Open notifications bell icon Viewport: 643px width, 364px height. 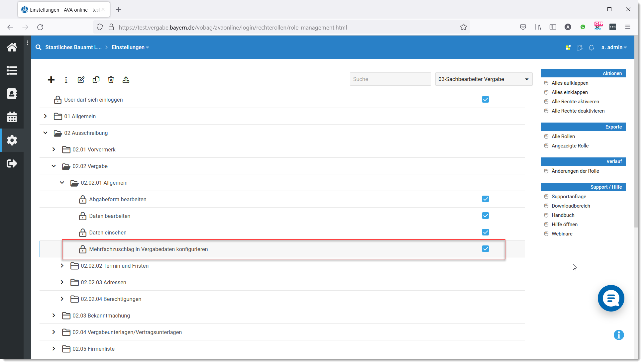tap(591, 47)
